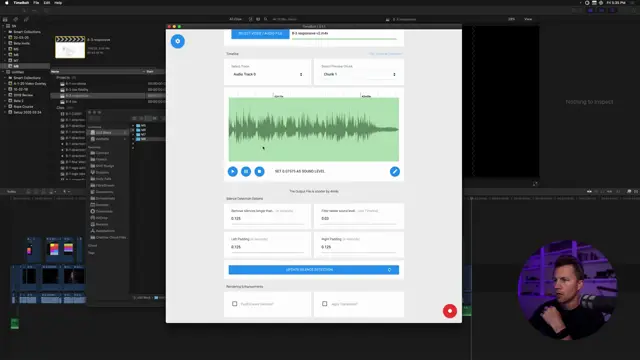
Task: Open viewer zoom percentage dropdown
Action: coord(511,19)
